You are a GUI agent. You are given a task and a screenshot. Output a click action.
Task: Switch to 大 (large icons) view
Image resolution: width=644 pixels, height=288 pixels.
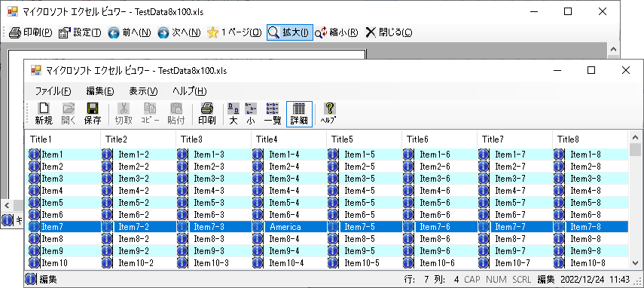tap(233, 114)
